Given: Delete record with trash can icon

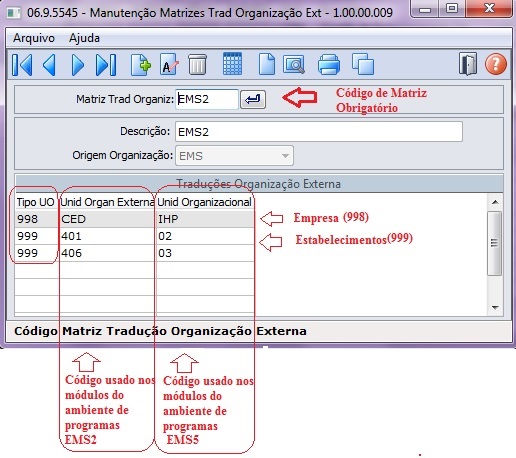Looking at the screenshot, I should click(x=197, y=64).
